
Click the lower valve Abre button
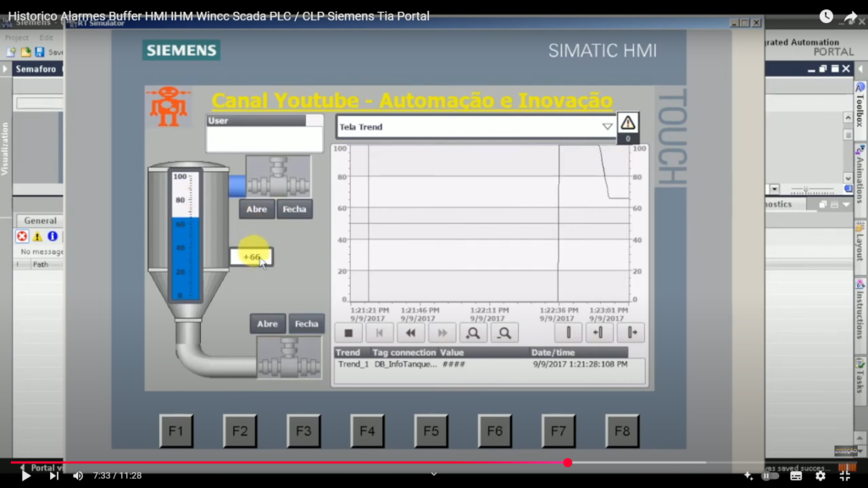tap(267, 324)
